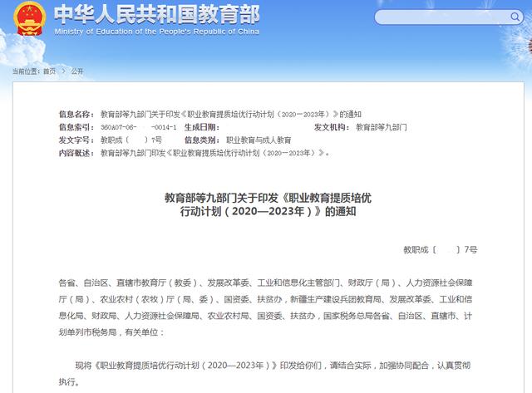Image resolution: width=532 pixels, height=393 pixels.
Task: Click the Ministry of Education English subtitle
Action: pyautogui.click(x=157, y=32)
